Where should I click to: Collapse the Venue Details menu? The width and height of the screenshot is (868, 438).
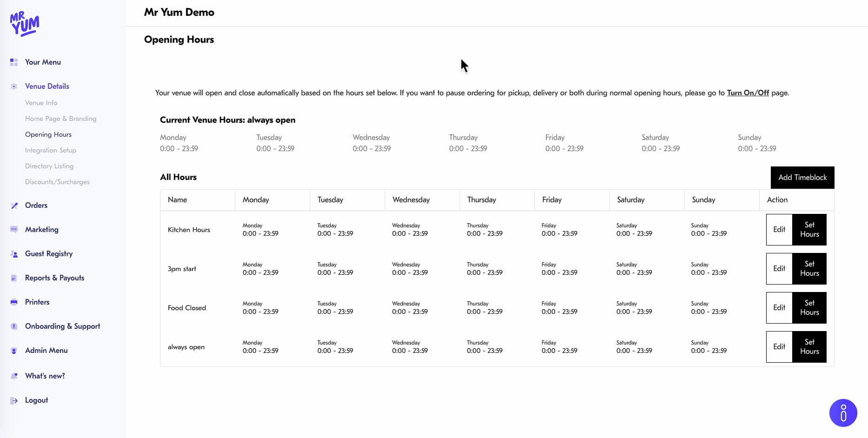pos(47,86)
